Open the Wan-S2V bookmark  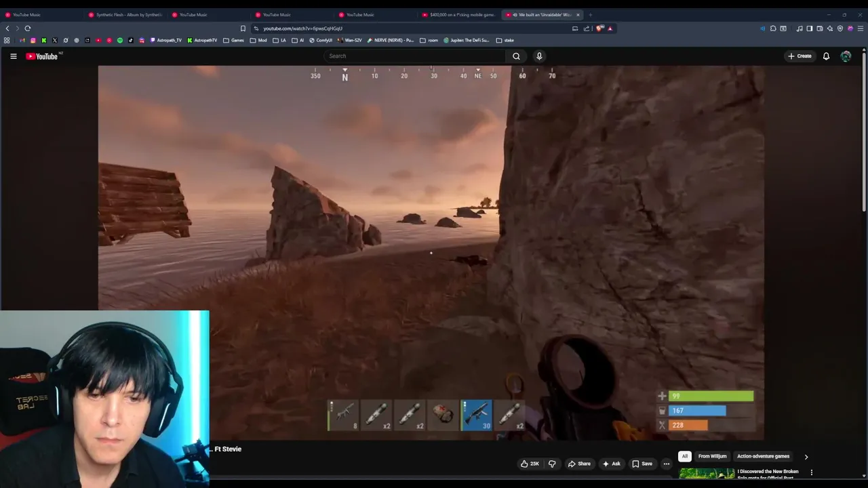pyautogui.click(x=350, y=41)
